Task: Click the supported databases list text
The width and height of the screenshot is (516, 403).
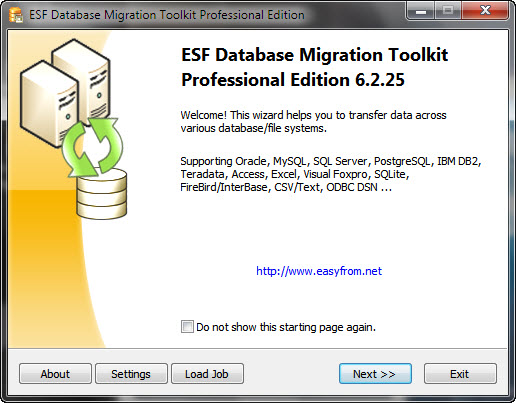Action: pos(331,174)
